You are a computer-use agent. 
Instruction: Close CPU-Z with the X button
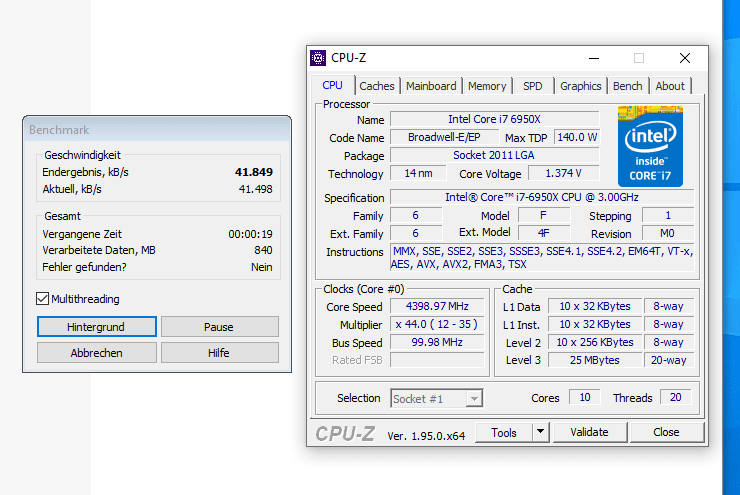coord(685,58)
